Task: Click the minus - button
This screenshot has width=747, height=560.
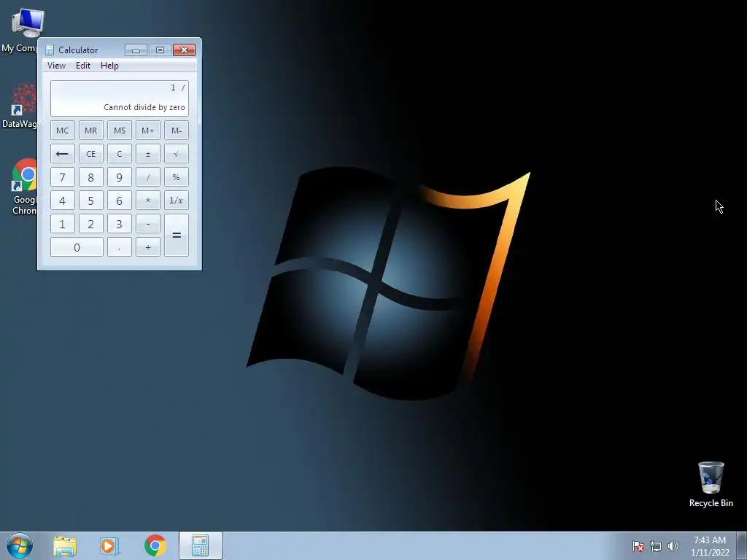Action: (147, 224)
